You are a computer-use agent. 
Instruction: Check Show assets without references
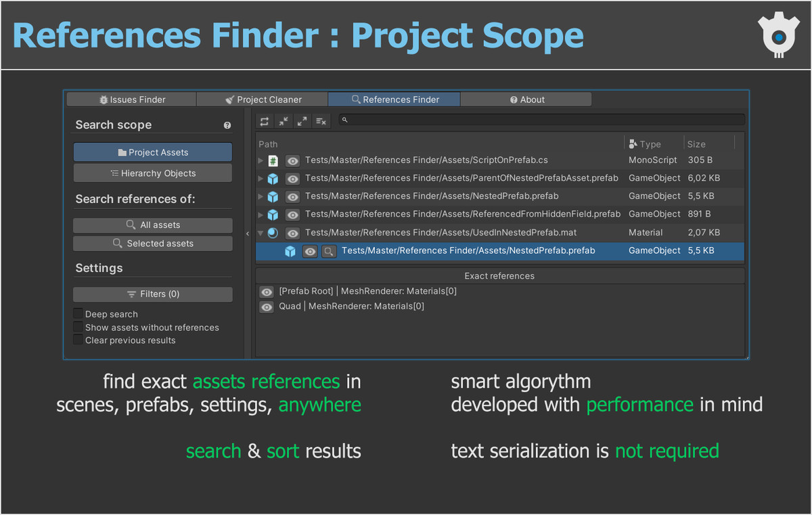[x=78, y=327]
